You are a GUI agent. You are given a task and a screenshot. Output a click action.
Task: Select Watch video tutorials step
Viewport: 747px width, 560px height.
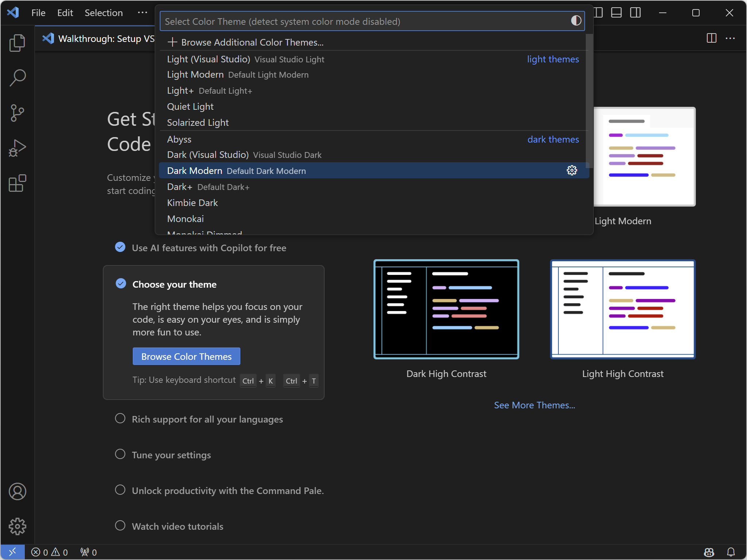tap(177, 526)
